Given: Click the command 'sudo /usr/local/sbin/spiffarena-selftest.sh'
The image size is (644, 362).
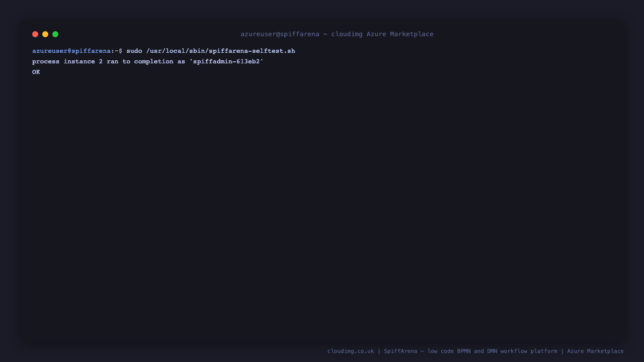Looking at the screenshot, I should coord(211,51).
